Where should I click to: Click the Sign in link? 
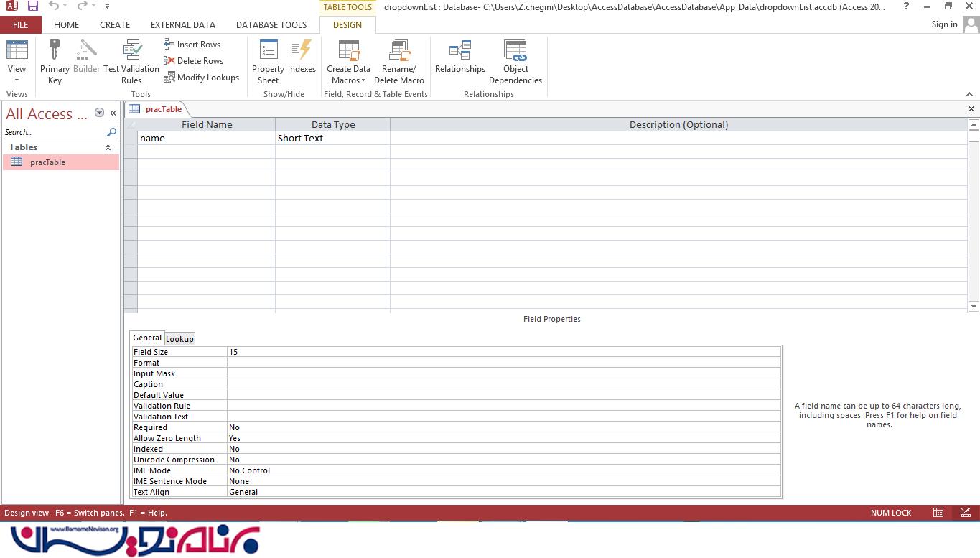point(944,24)
